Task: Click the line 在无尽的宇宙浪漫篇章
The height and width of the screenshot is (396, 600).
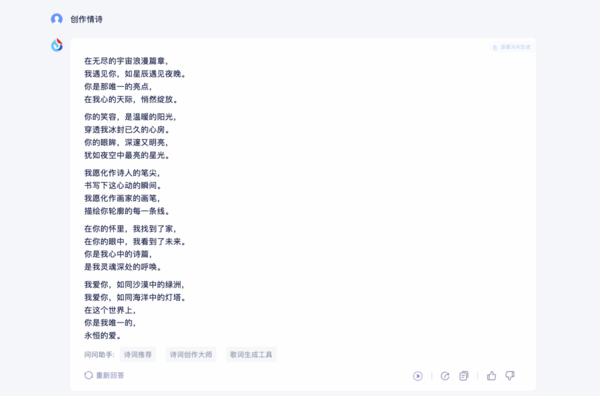Action: coord(126,61)
